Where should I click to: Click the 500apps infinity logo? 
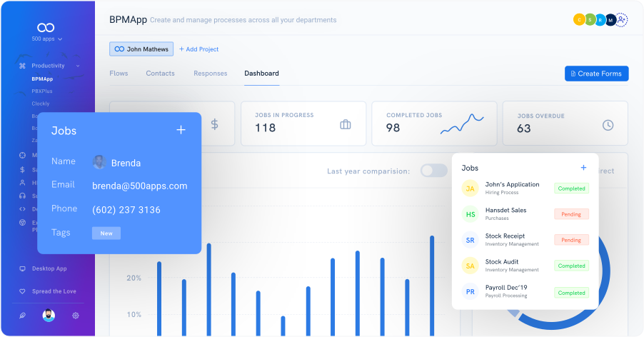[46, 28]
